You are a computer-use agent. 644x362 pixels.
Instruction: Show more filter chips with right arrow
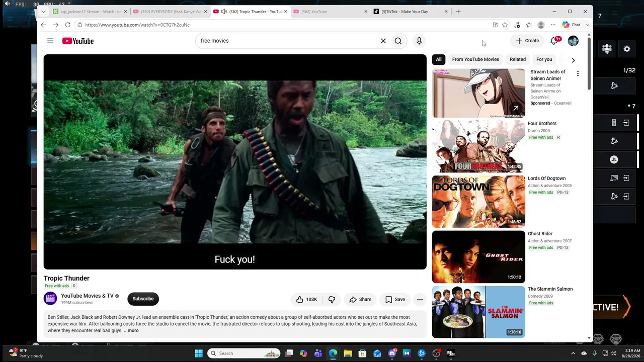coord(573,60)
